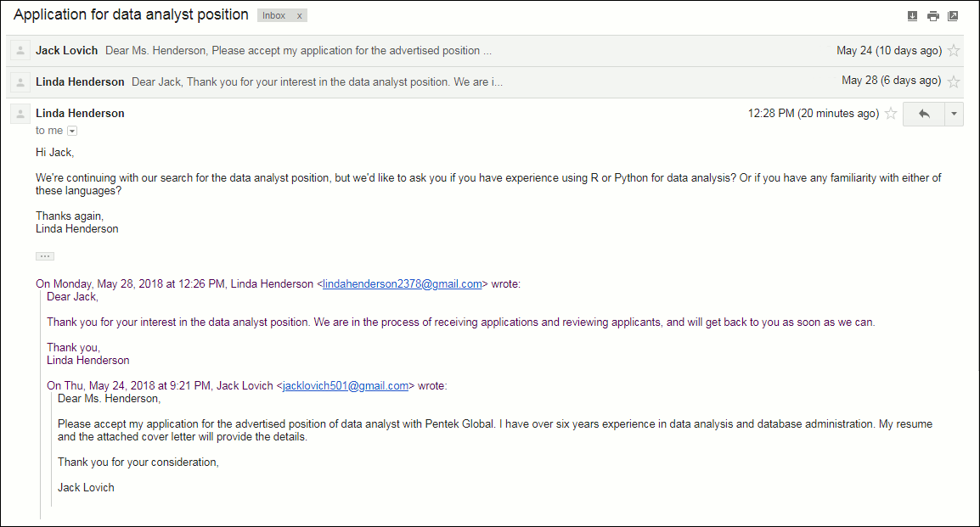Click avatar of Linda's May 28 message
Screen dimensions: 980x527
tap(20, 81)
